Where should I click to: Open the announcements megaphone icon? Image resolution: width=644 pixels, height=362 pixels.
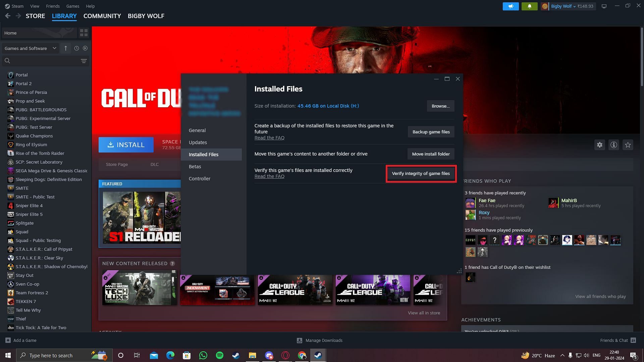[511, 6]
